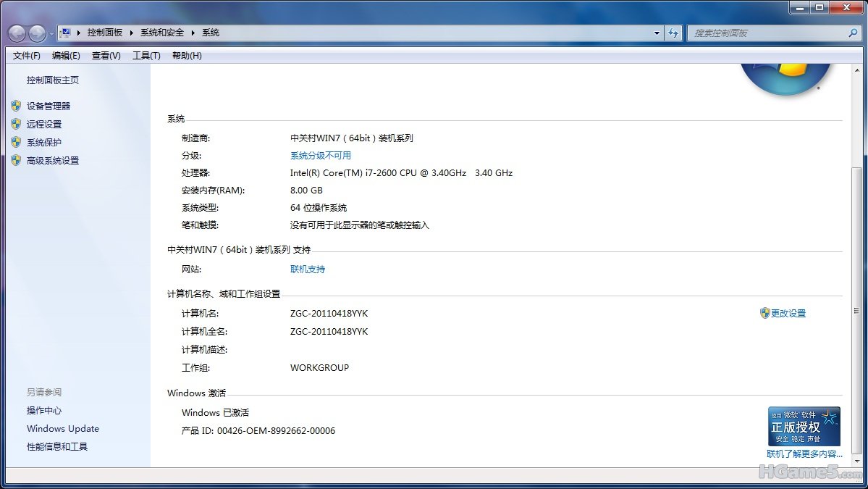Select Windows 已激活 status text

coord(215,413)
